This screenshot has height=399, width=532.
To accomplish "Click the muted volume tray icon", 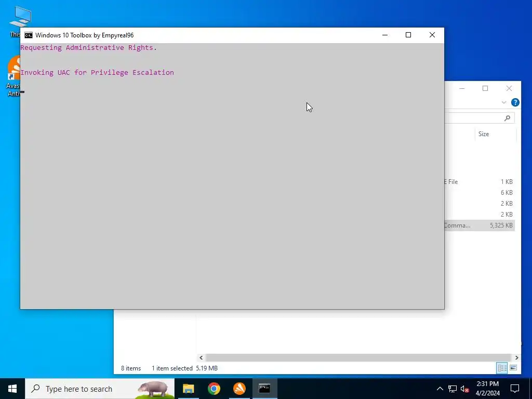I will (464, 389).
